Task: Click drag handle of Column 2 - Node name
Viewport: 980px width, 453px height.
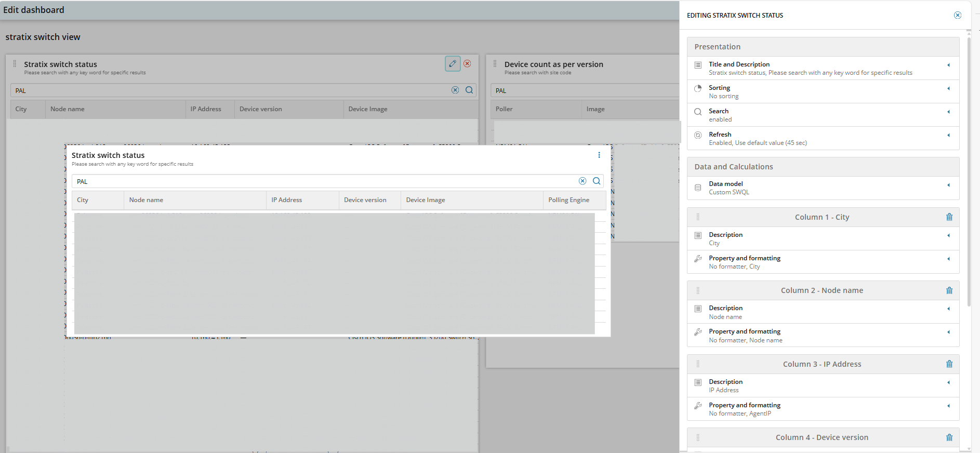Action: tap(698, 290)
